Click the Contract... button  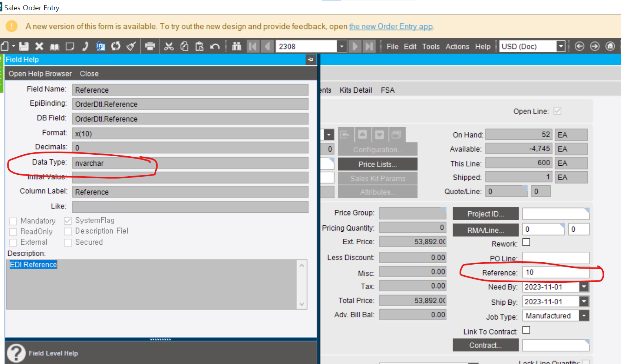pos(485,345)
